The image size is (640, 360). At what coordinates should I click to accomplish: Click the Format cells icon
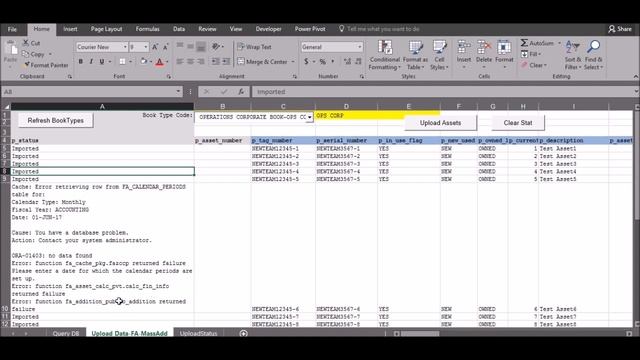pos(504,48)
